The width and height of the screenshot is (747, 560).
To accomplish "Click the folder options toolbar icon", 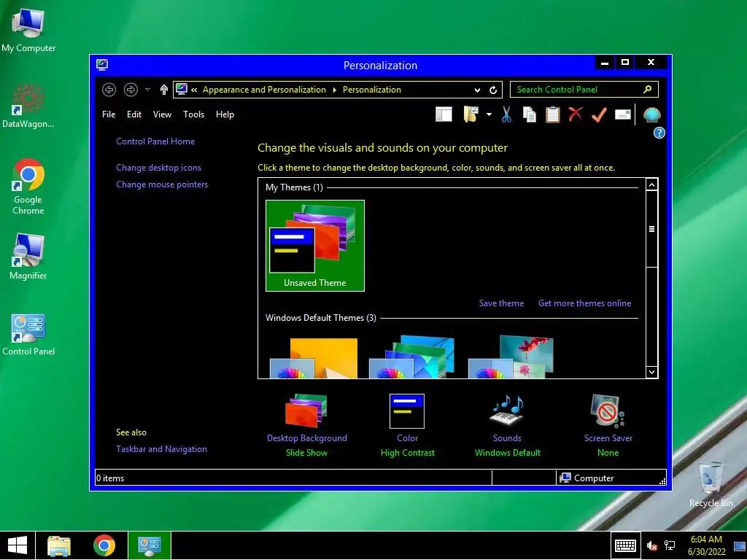I will click(471, 114).
